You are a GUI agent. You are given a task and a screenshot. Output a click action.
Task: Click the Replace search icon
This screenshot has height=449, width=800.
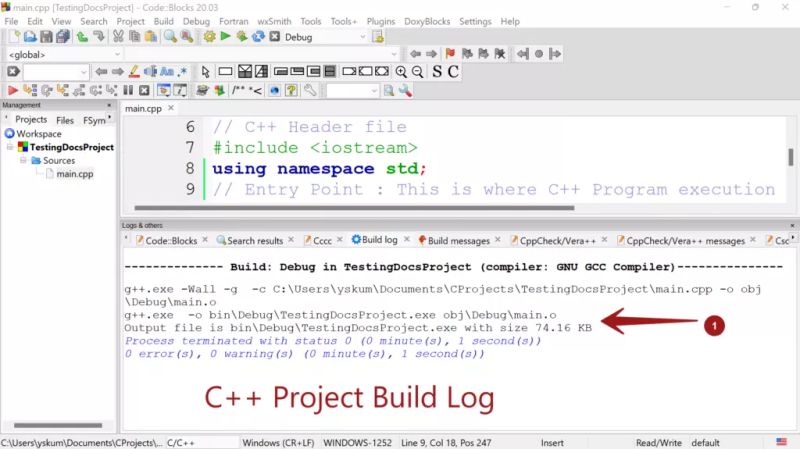[187, 37]
